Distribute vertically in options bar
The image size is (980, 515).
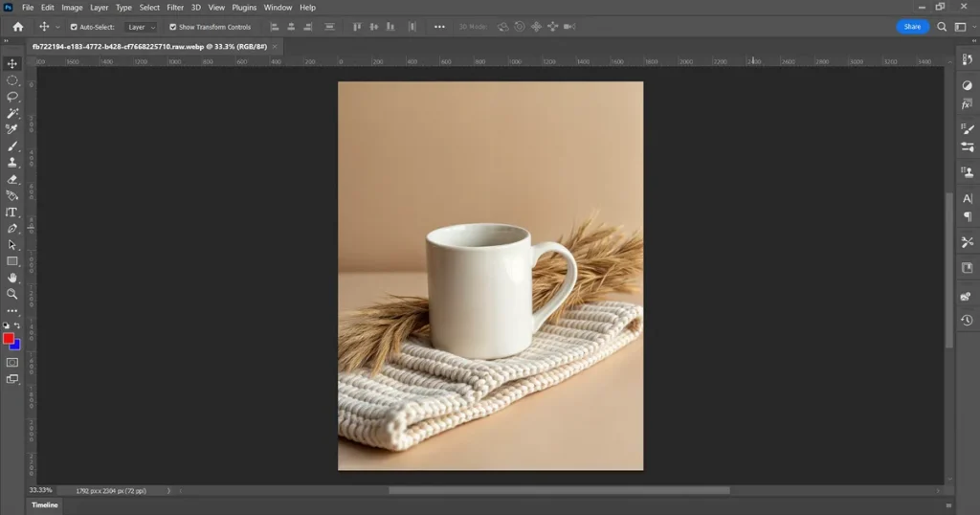[329, 27]
